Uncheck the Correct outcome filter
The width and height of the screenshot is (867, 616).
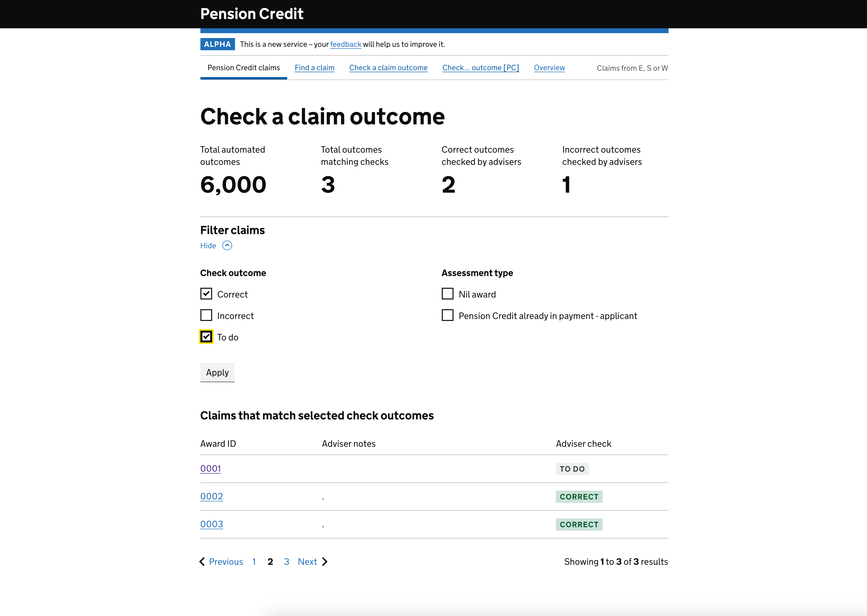(206, 294)
